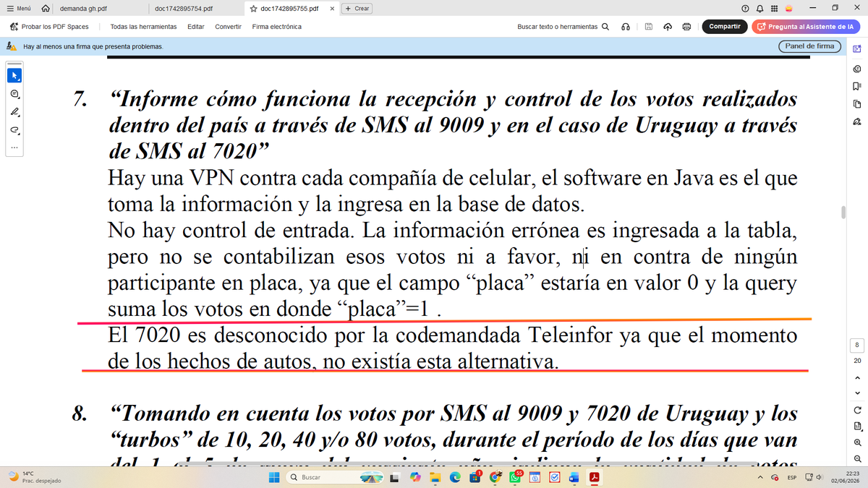Viewport: 868px width, 488px height.
Task: Close the doc1742895755.pdf tab
Action: pos(331,9)
